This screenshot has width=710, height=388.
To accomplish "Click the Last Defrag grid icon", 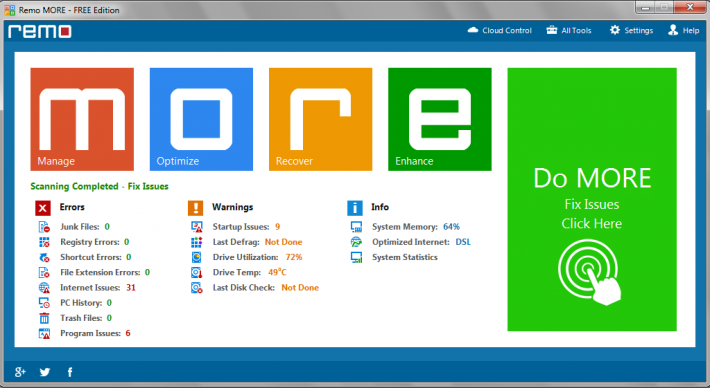I will 197,242.
